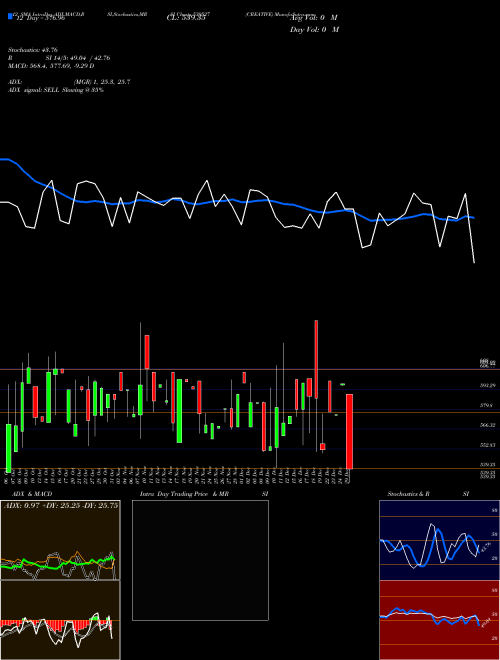
Task: Click the 579.8 price axis label
Action: pyautogui.click(x=486, y=405)
